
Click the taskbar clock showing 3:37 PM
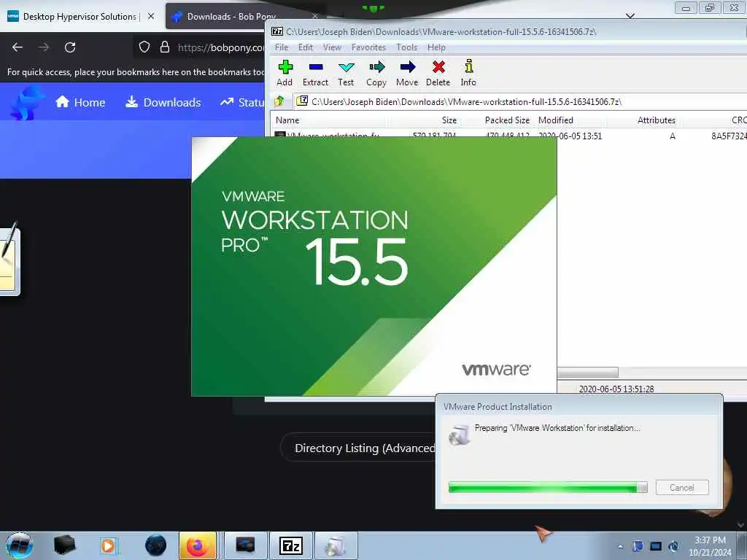(x=710, y=546)
